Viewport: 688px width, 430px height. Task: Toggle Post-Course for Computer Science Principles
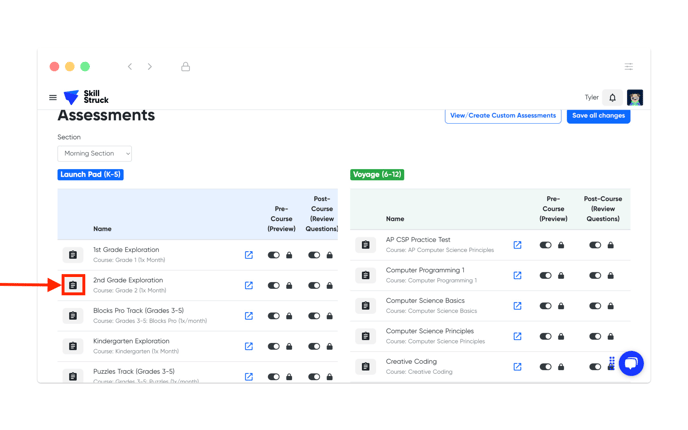[595, 336]
